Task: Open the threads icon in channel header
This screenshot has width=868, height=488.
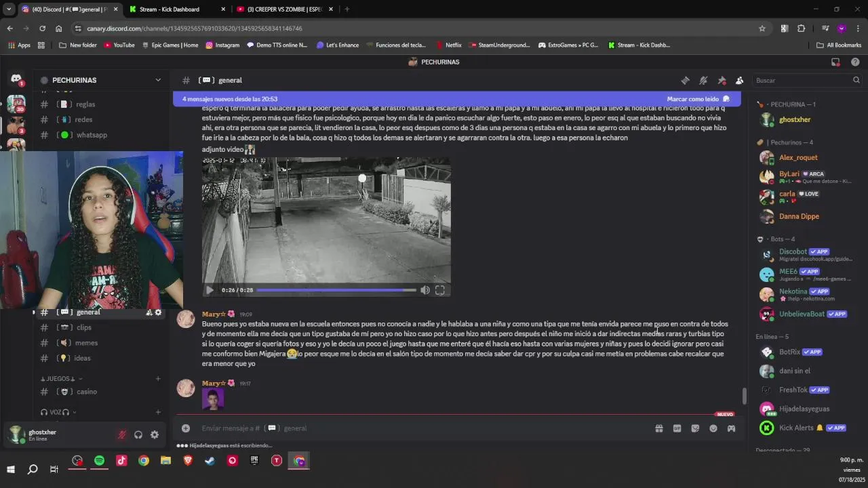Action: click(685, 80)
